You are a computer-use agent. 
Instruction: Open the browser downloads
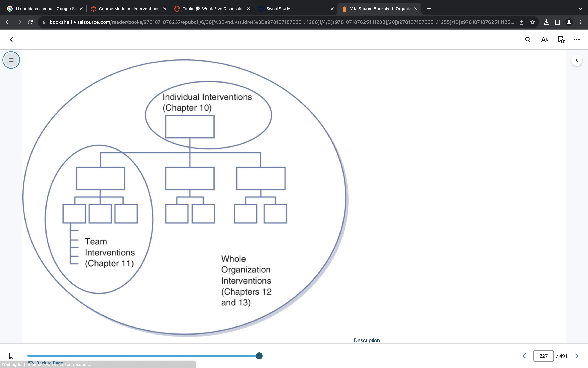[547, 22]
